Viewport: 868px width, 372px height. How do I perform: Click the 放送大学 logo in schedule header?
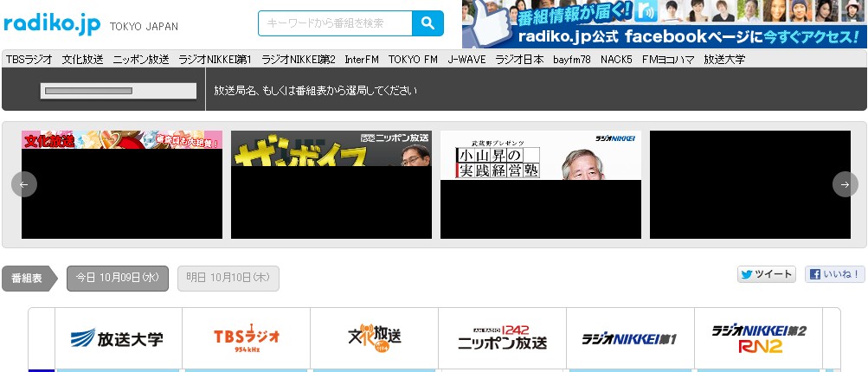click(117, 337)
